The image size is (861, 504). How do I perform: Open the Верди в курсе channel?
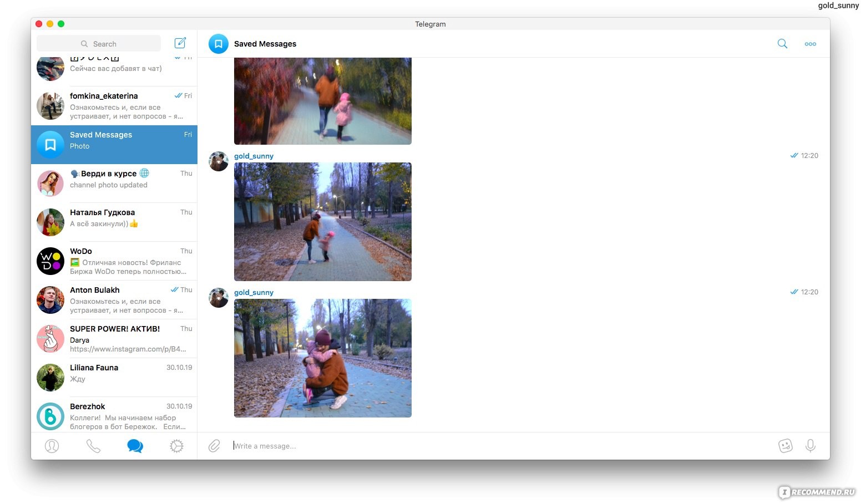pos(114,184)
